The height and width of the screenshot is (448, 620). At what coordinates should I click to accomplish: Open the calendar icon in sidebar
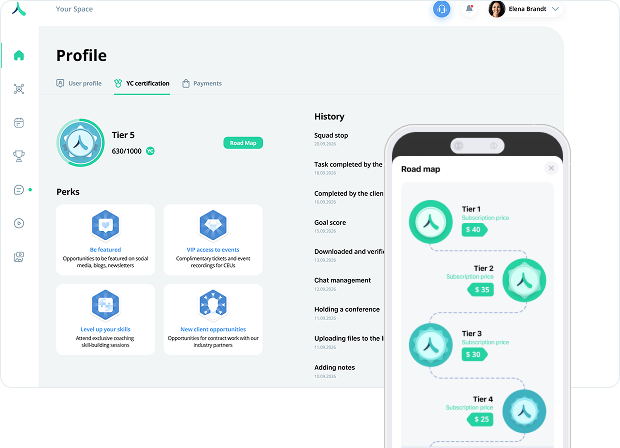coord(19,123)
